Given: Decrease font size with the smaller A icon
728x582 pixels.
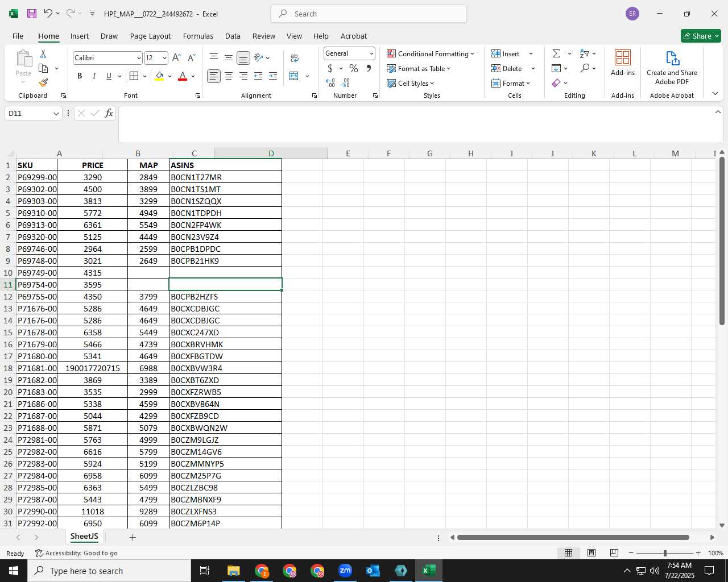Looking at the screenshot, I should 191,58.
